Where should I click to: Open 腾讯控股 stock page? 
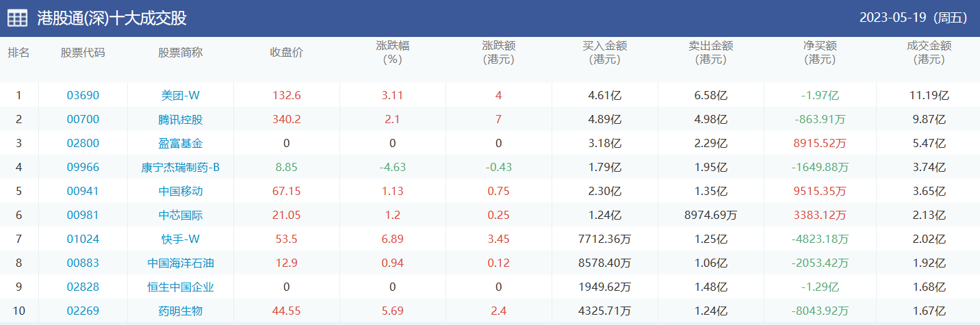(181, 120)
